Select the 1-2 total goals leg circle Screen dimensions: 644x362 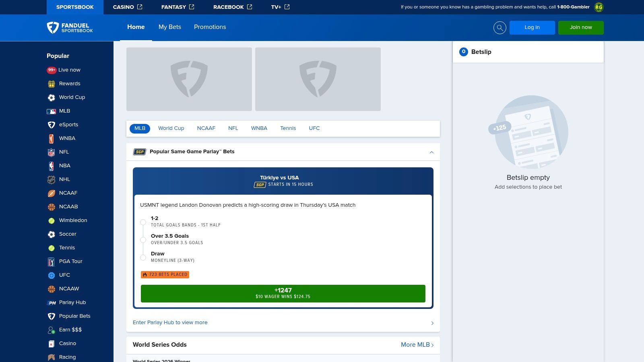(143, 222)
